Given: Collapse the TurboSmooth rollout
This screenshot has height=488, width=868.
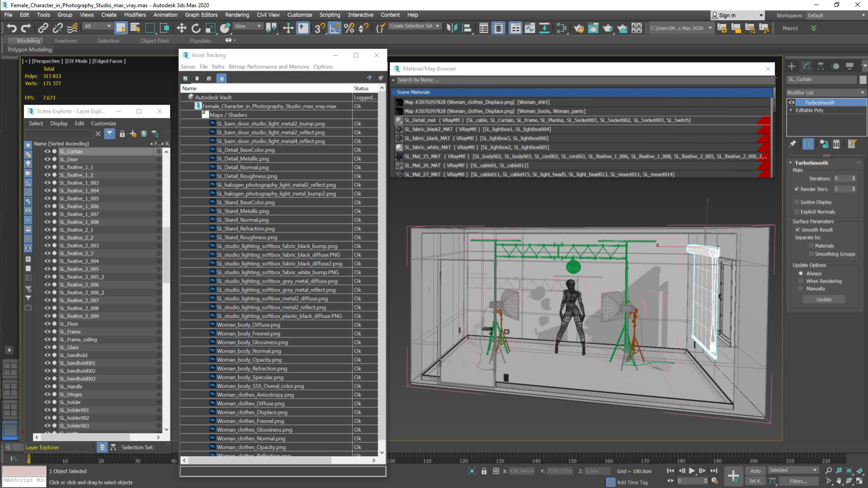Looking at the screenshot, I should pyautogui.click(x=791, y=163).
